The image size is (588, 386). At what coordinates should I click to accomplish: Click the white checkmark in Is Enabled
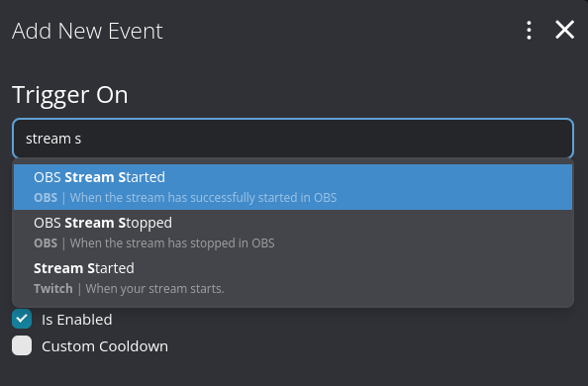tap(22, 319)
